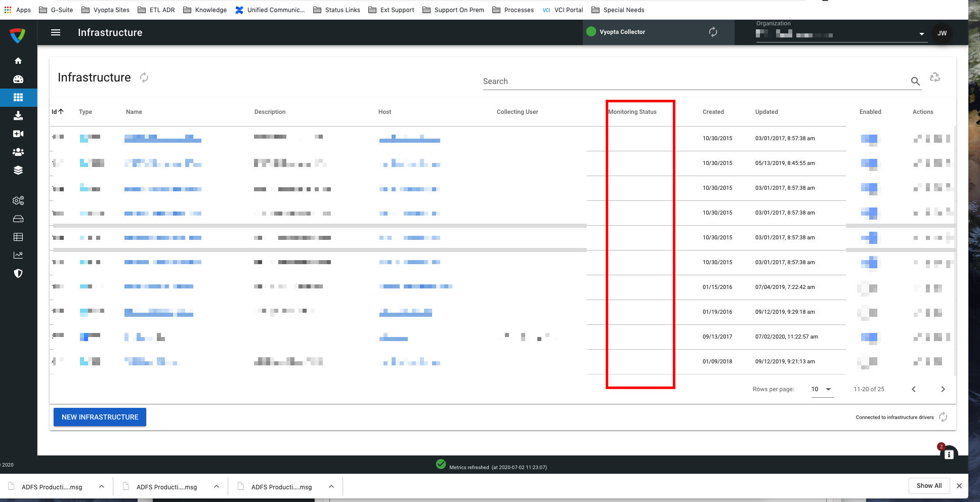The width and height of the screenshot is (980, 502).
Task: Open the G-Suite bookmark folder
Action: (56, 10)
